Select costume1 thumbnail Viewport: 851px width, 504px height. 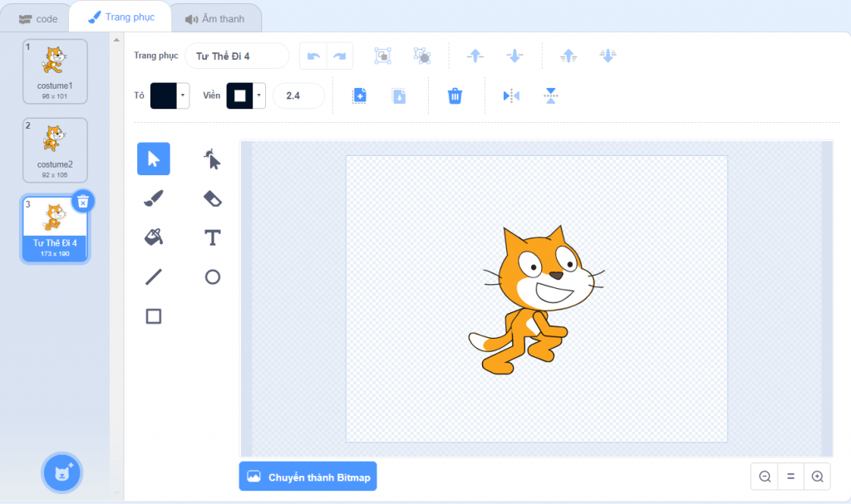[x=55, y=71]
